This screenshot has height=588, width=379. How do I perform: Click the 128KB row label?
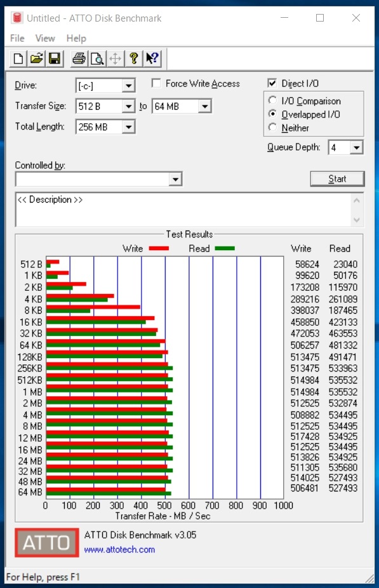[x=30, y=357]
